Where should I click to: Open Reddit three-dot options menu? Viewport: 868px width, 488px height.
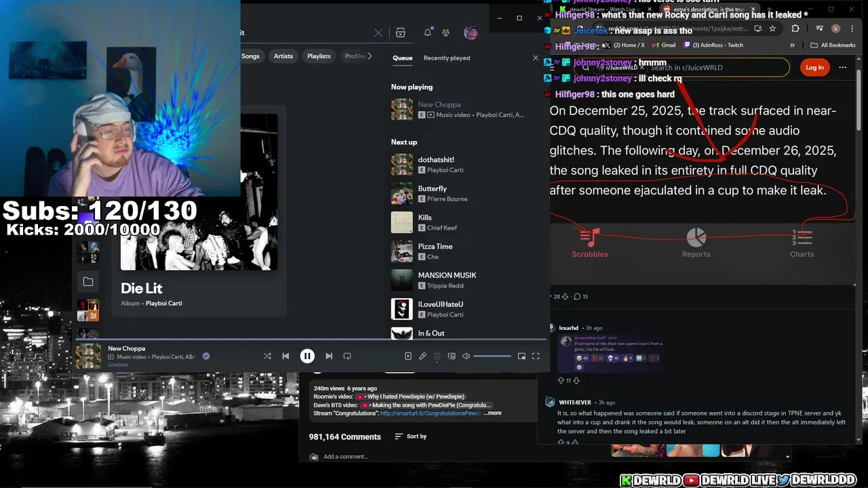point(842,67)
